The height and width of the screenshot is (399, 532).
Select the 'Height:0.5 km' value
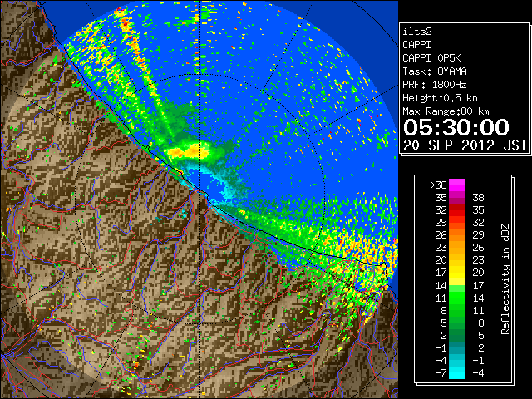[x=440, y=98]
